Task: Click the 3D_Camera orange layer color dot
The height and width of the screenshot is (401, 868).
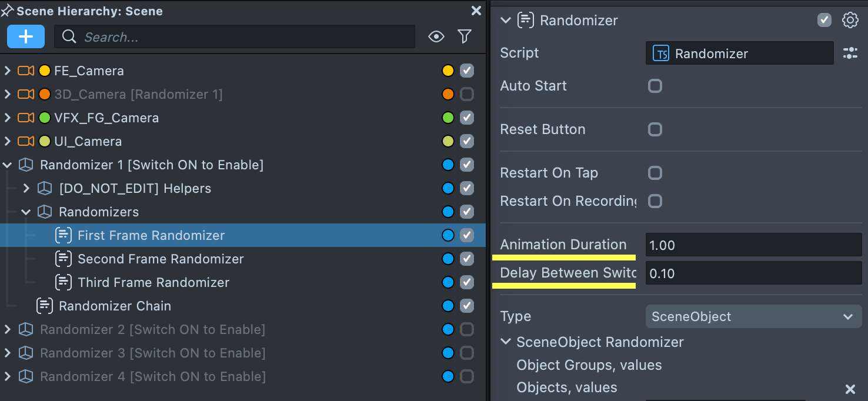Action: pos(448,94)
